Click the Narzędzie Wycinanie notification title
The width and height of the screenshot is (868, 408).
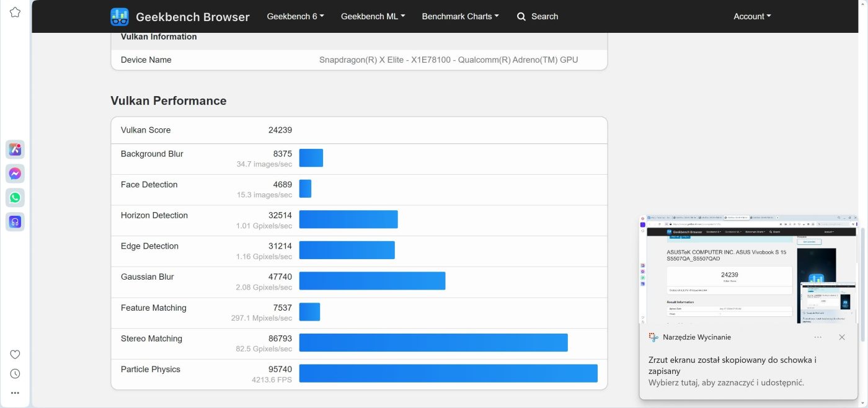click(x=697, y=337)
